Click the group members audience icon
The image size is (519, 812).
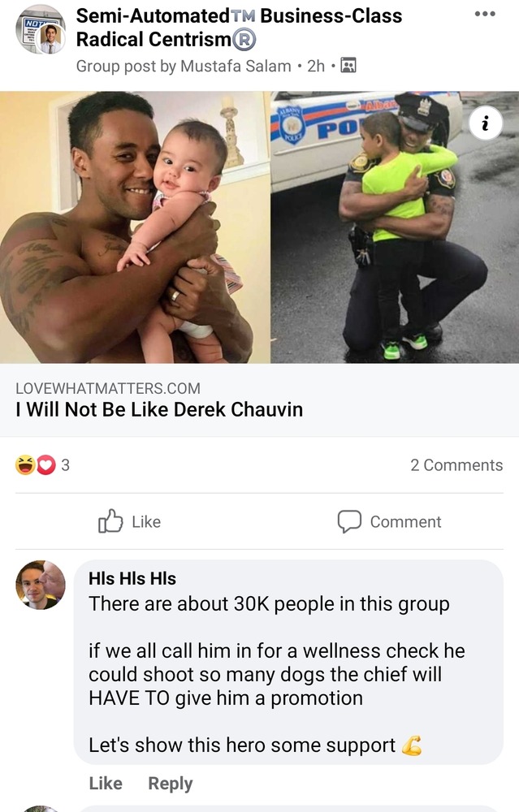[x=348, y=65]
